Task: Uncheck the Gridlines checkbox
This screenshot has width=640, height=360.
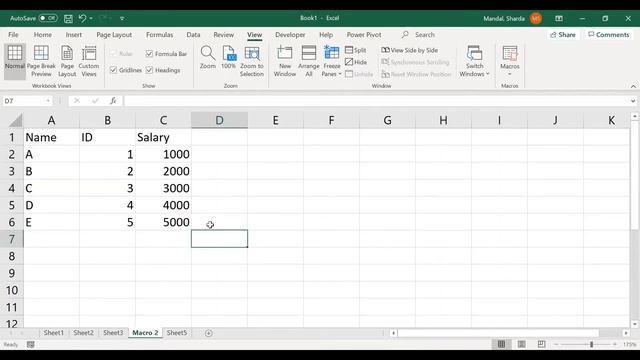Action: pyautogui.click(x=113, y=70)
